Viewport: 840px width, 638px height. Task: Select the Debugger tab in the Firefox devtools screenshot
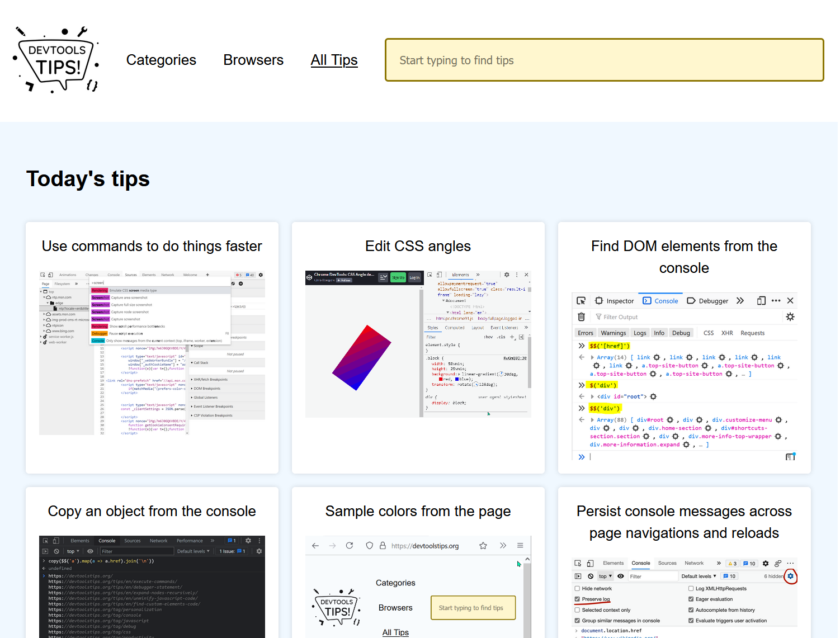tap(708, 301)
